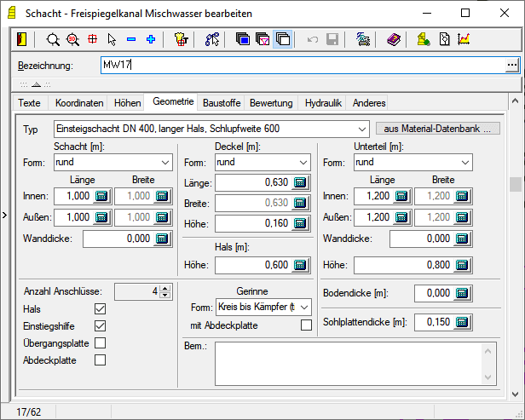Image resolution: width=525 pixels, height=420 pixels.
Task: Tick the mit Abdeckplatte checkbox
Action: 307,325
